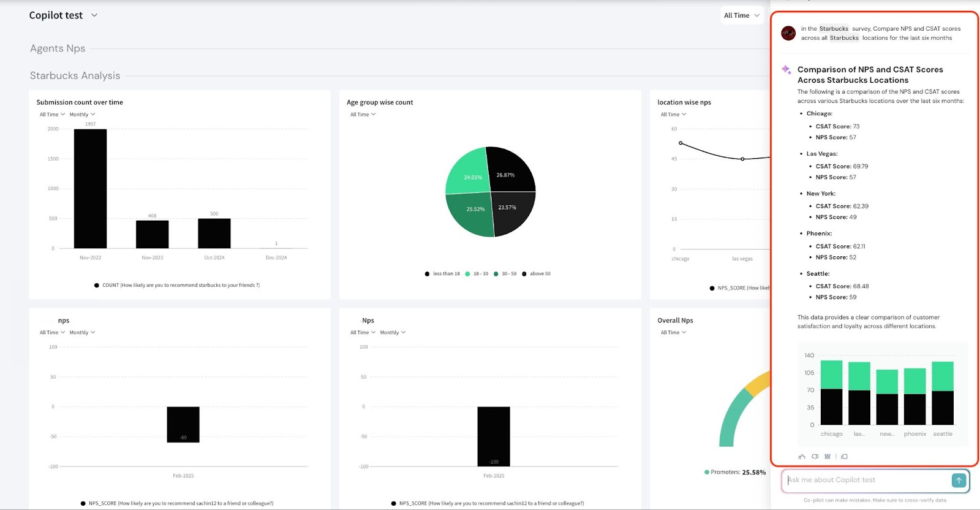Click the Nov-2022 bar in submission chart
The image size is (980, 510).
point(90,188)
